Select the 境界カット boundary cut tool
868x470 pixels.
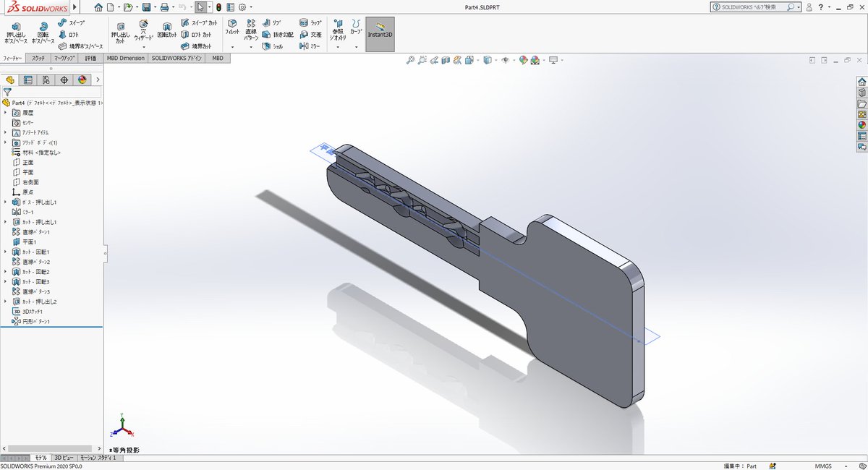pos(196,46)
